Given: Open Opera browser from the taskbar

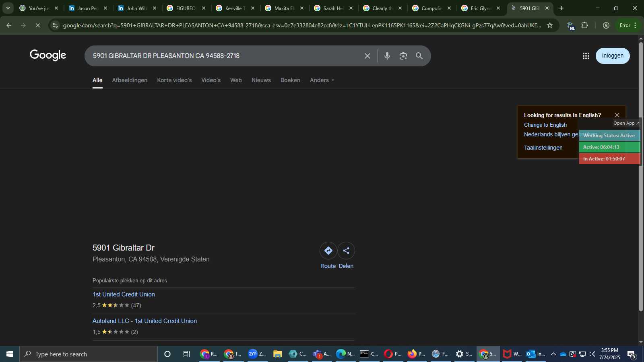Looking at the screenshot, I should coord(393,354).
